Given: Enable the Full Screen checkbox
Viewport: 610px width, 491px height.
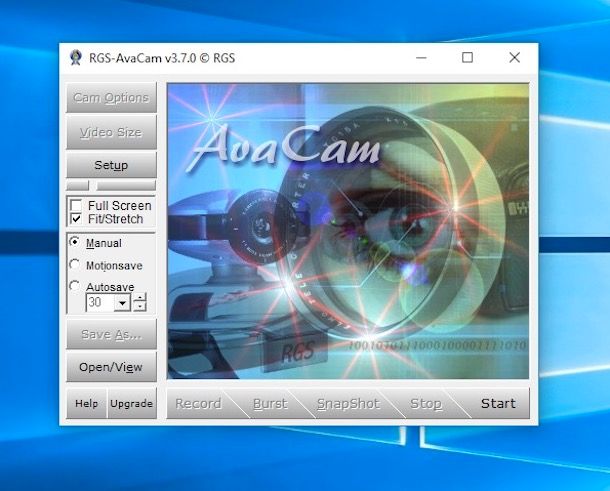Looking at the screenshot, I should pos(76,206).
